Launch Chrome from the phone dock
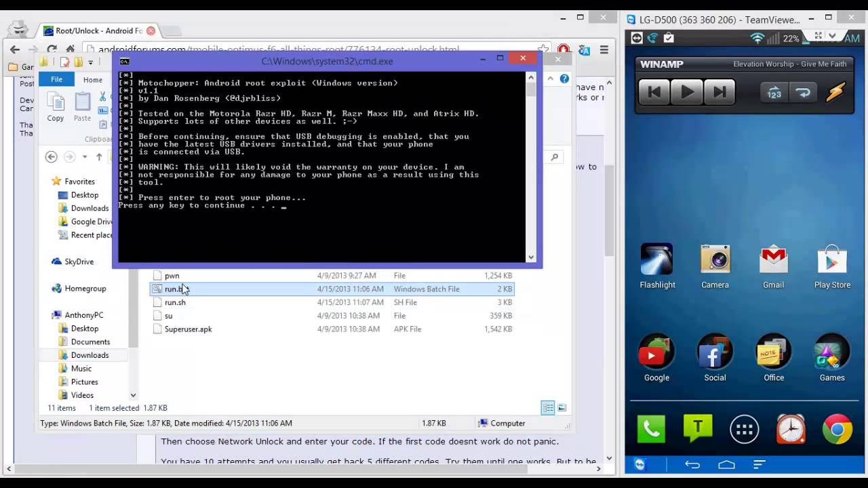The image size is (868, 488). tap(837, 429)
